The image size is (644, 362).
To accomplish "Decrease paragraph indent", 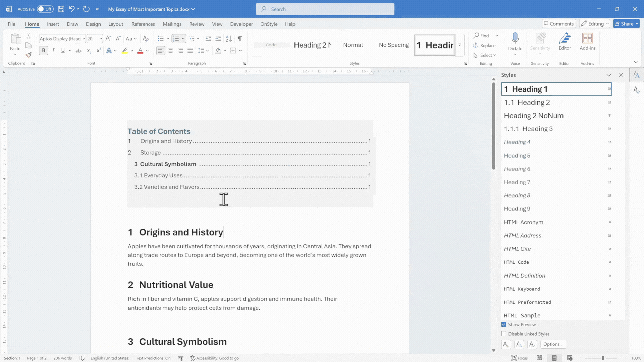I will 208,39.
